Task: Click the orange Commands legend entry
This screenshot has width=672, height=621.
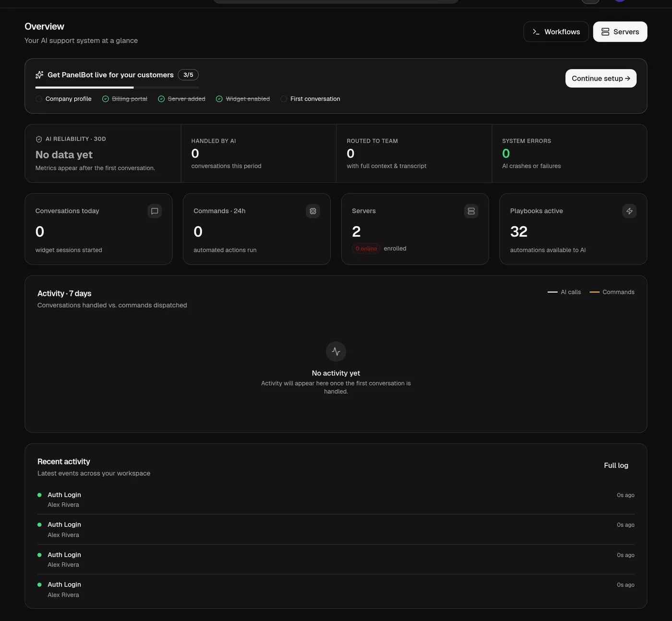Action: coord(612,292)
